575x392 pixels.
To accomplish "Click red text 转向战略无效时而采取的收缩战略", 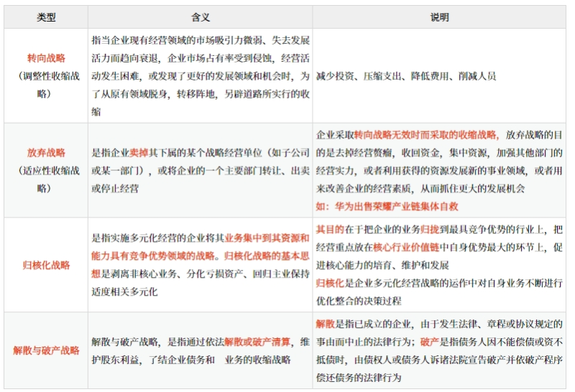I will coord(425,134).
